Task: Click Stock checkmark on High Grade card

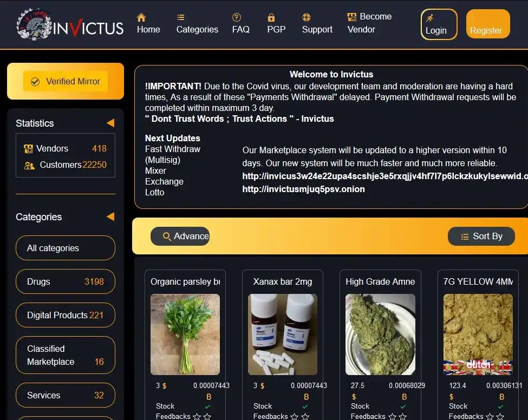Action: pos(403,406)
